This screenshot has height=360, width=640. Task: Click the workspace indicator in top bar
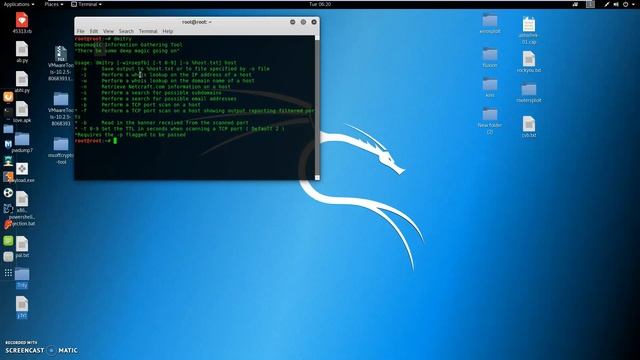click(590, 4)
